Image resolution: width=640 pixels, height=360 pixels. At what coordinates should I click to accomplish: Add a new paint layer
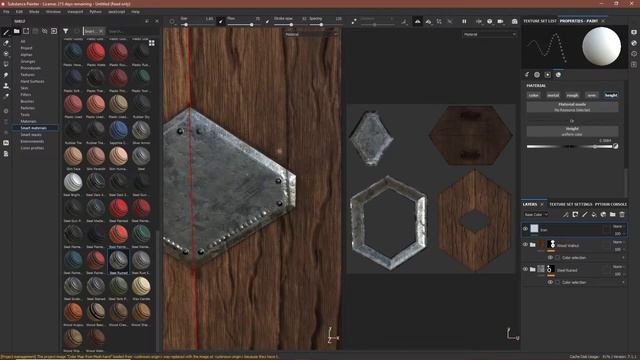[584, 214]
